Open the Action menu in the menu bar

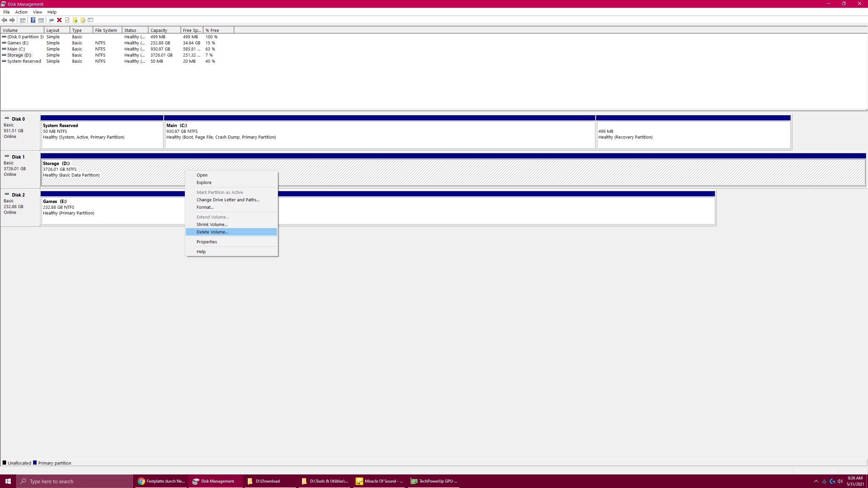click(x=21, y=12)
